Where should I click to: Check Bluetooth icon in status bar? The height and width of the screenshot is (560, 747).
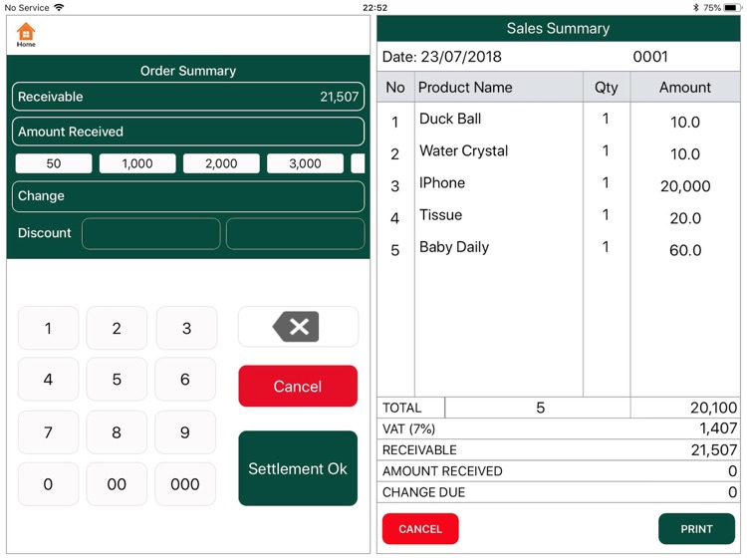[695, 7]
